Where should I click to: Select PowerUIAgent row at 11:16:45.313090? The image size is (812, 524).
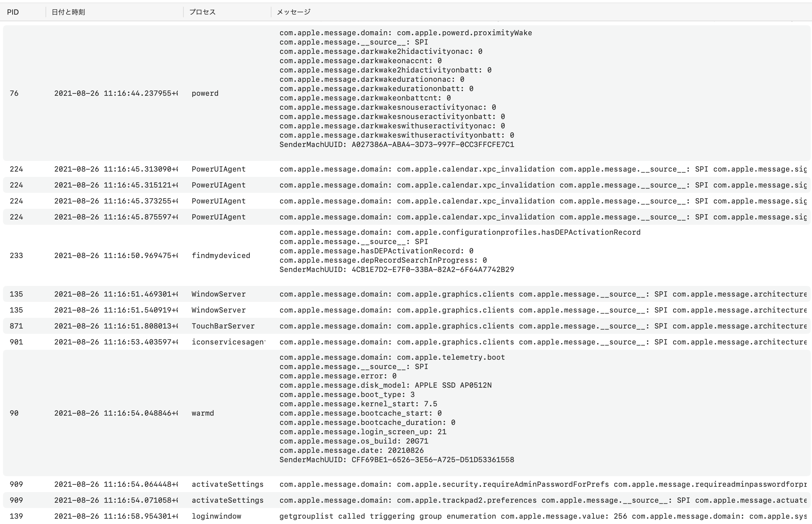coord(218,169)
